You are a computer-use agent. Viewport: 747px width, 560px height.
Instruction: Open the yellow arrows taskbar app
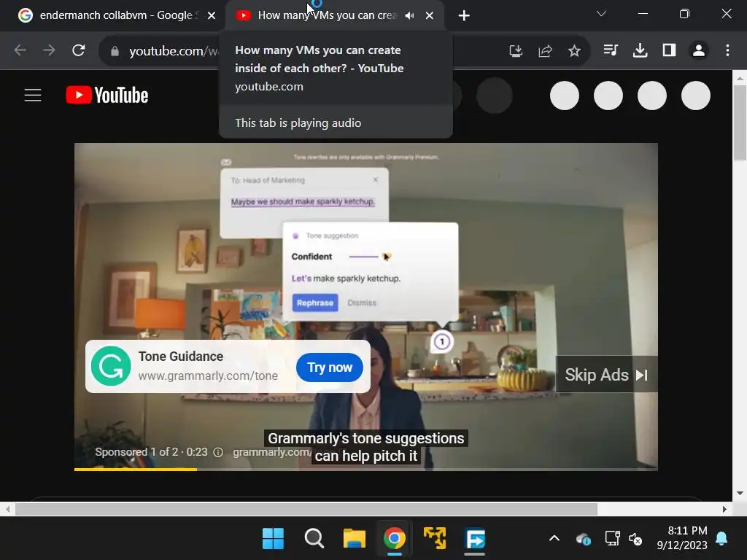click(435, 539)
